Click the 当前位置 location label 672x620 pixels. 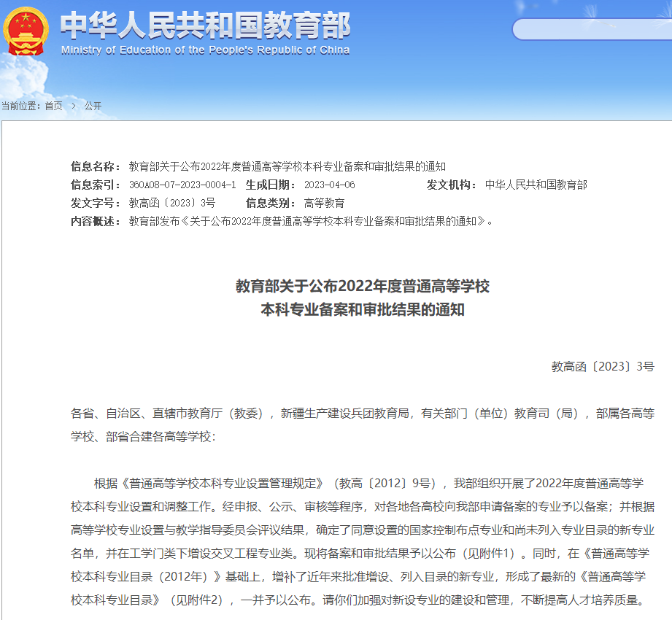tap(23, 104)
